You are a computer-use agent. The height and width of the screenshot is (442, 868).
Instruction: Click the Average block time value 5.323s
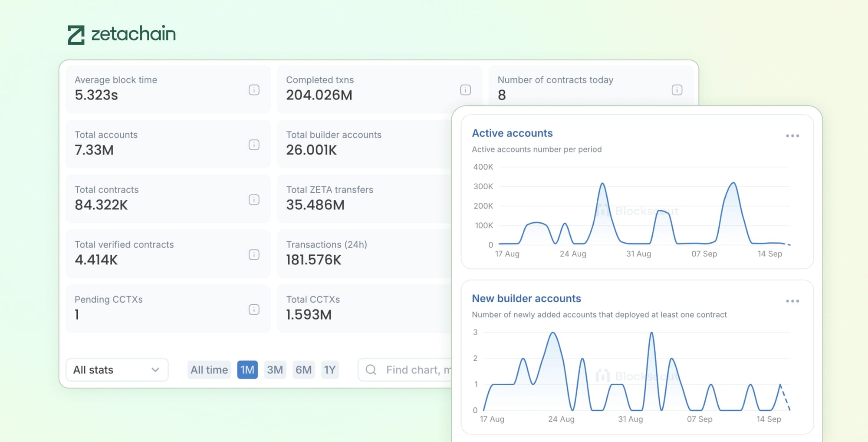click(x=96, y=95)
